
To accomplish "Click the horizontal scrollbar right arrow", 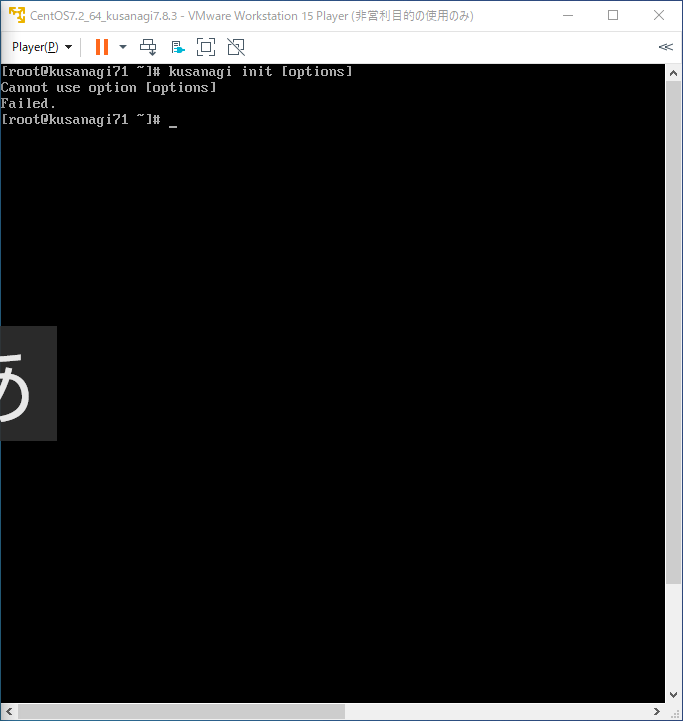I will (x=656, y=711).
